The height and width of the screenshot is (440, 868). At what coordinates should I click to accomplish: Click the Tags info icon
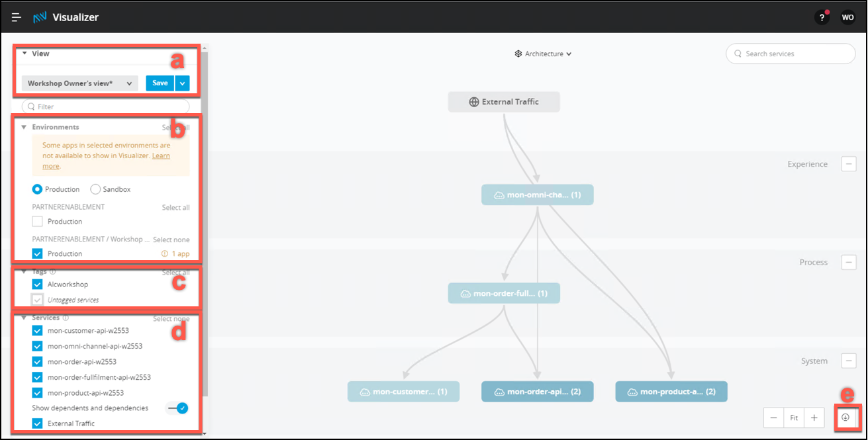tap(52, 271)
